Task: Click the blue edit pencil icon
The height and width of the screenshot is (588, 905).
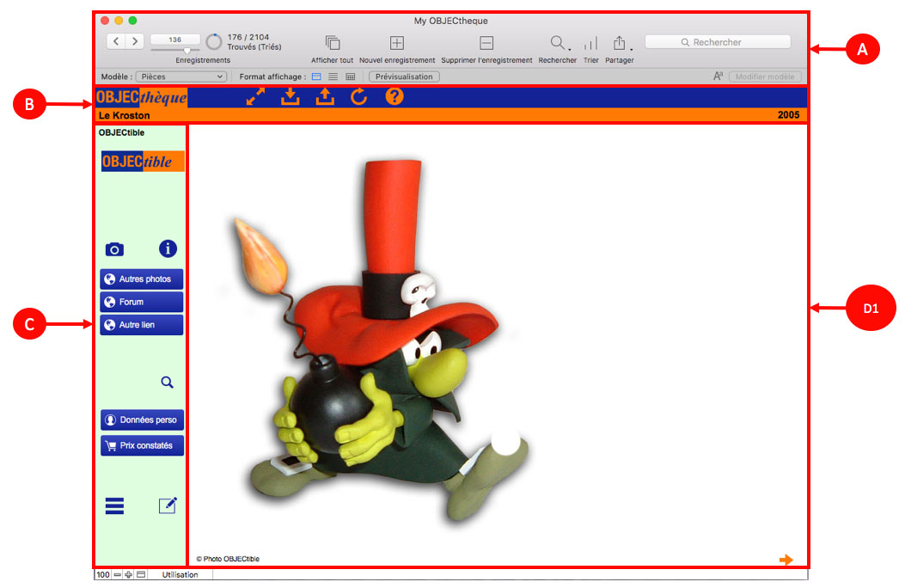Action: coord(168,505)
